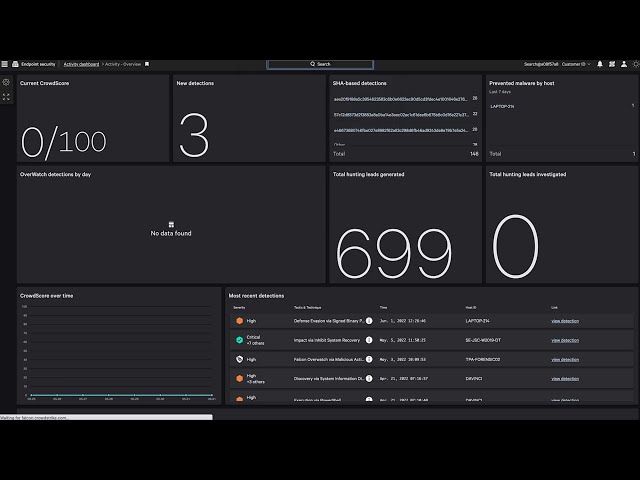The height and width of the screenshot is (480, 640).
Task: Click the Host ID column header
Action: (471, 307)
